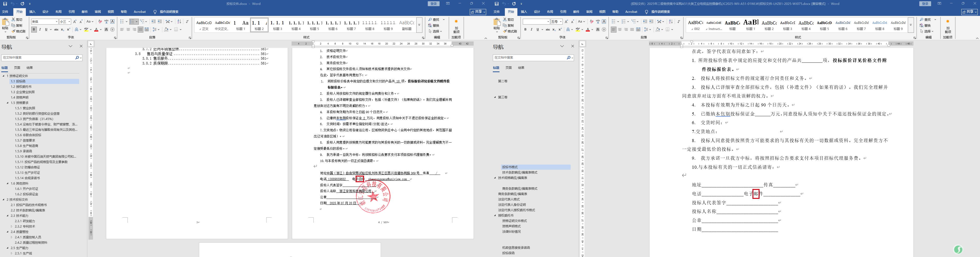Screen dimensions: 980x257
Task: Click the Distributed alignment icon in left window
Action: (147, 29)
